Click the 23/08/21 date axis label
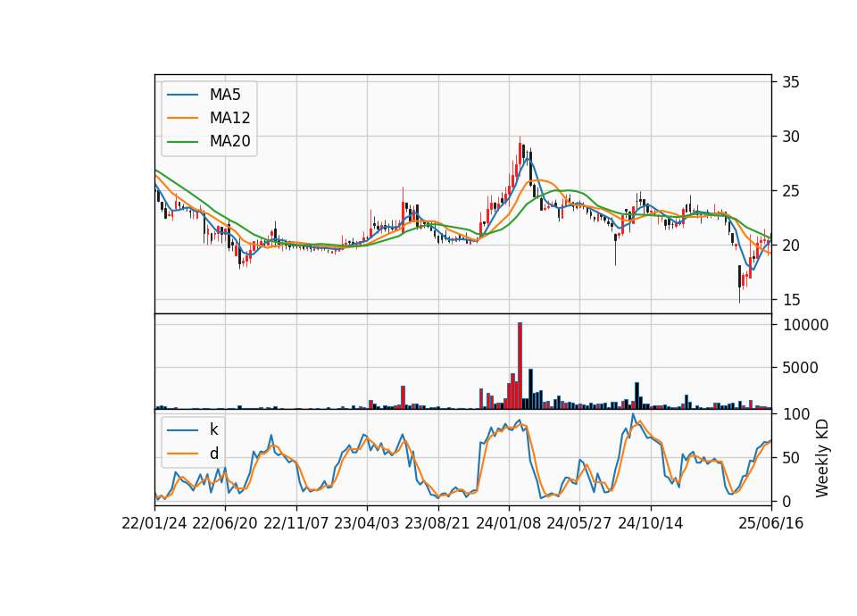Viewport: 857px width, 616px height. tap(437, 524)
